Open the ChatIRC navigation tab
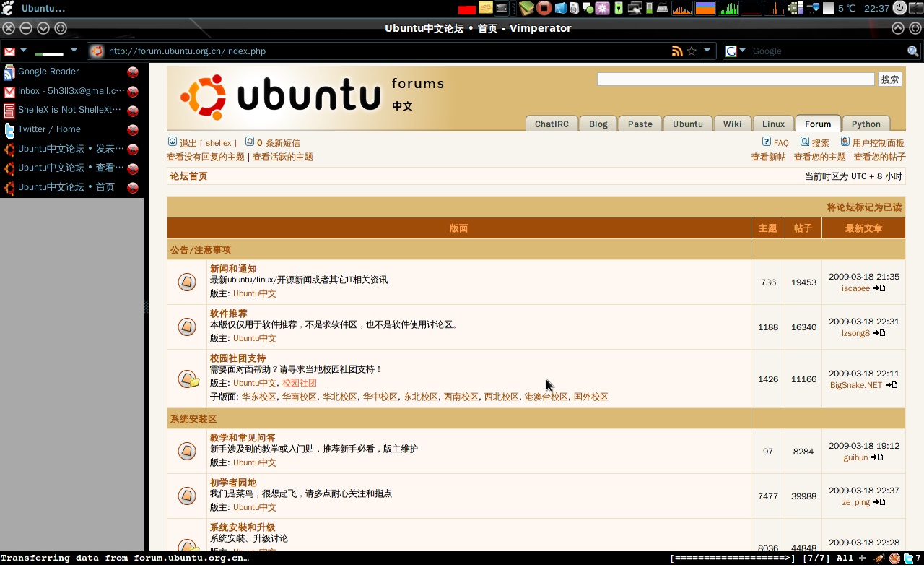924x578 pixels. coord(552,124)
